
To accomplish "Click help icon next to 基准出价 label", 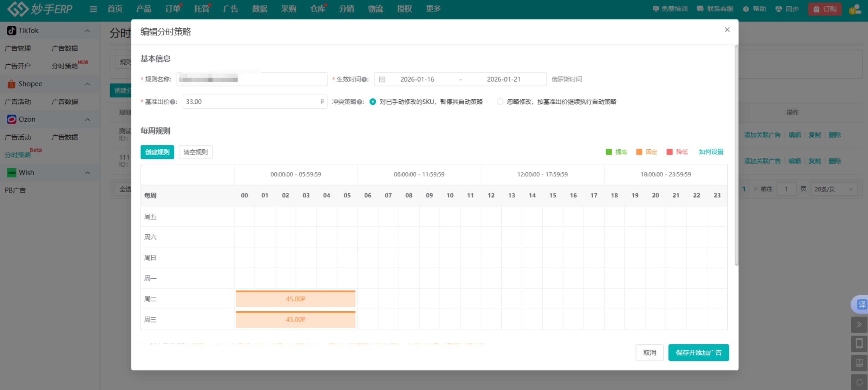I will click(172, 102).
